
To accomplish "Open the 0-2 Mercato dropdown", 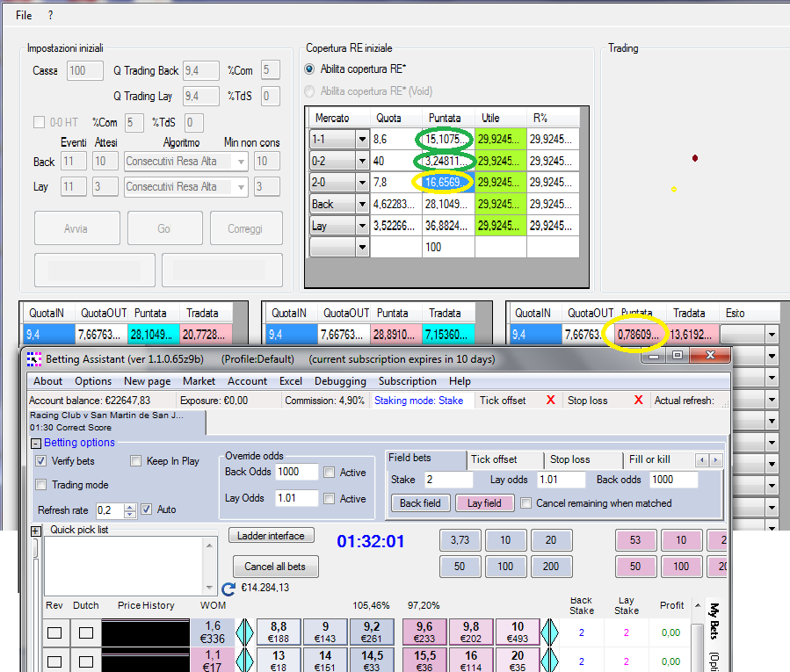I will (x=362, y=162).
